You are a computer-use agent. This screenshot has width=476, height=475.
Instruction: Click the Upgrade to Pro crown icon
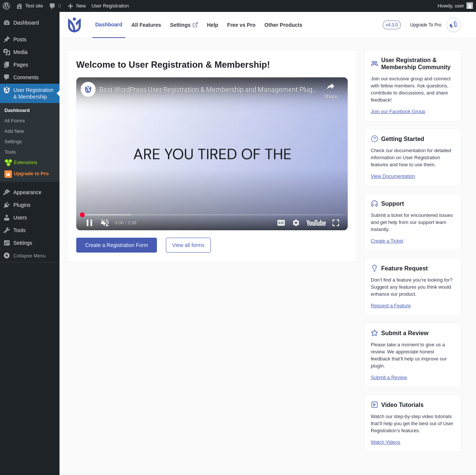8,174
